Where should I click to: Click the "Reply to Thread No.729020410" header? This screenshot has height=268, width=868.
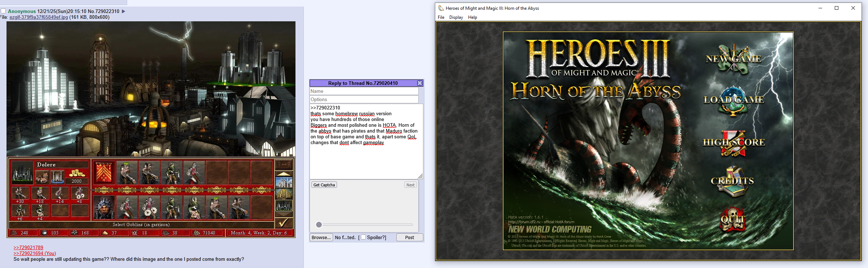pyautogui.click(x=363, y=83)
